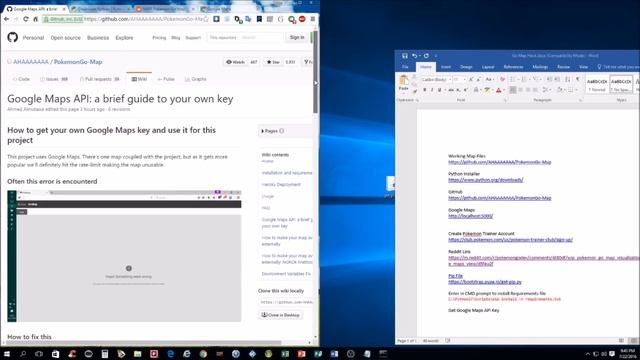Click the GitHub search field
The height and width of the screenshot is (360, 640).
coord(245,38)
